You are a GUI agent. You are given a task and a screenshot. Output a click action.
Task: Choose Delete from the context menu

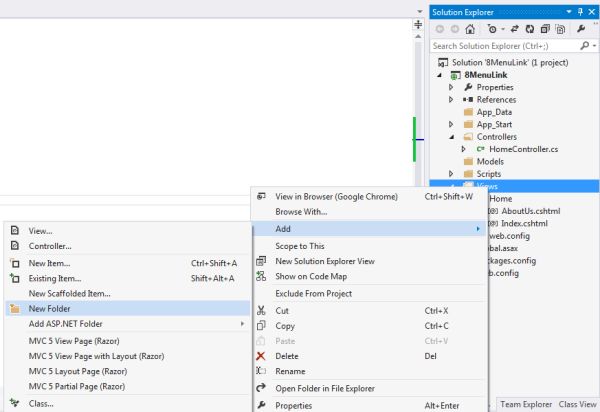[369, 356]
